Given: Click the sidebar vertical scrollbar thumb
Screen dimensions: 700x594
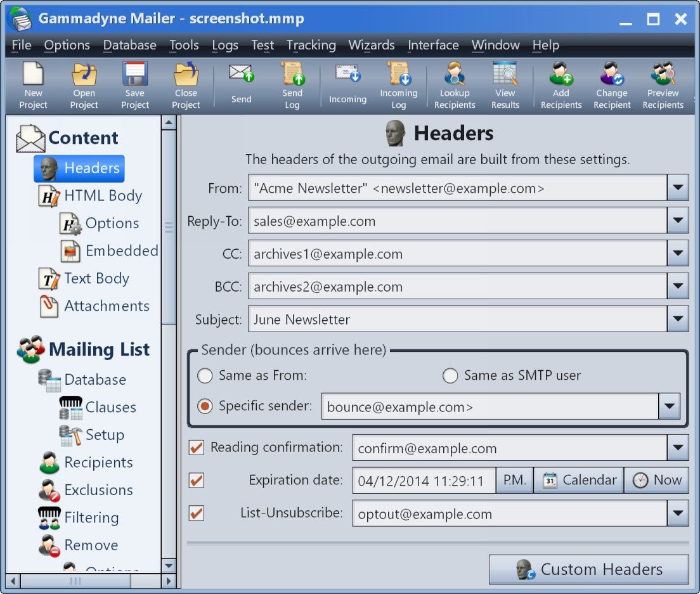Looking at the screenshot, I should point(168,227).
